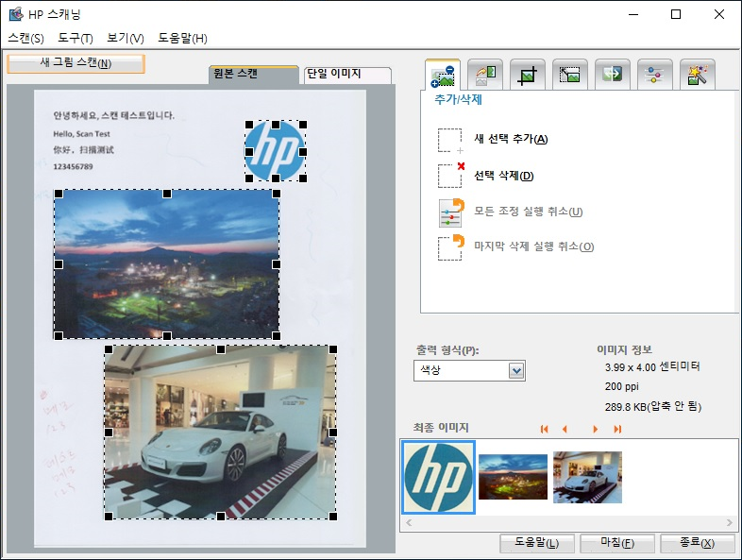Image resolution: width=742 pixels, height=560 pixels.
Task: Go to next final image arrow
Action: pos(596,429)
